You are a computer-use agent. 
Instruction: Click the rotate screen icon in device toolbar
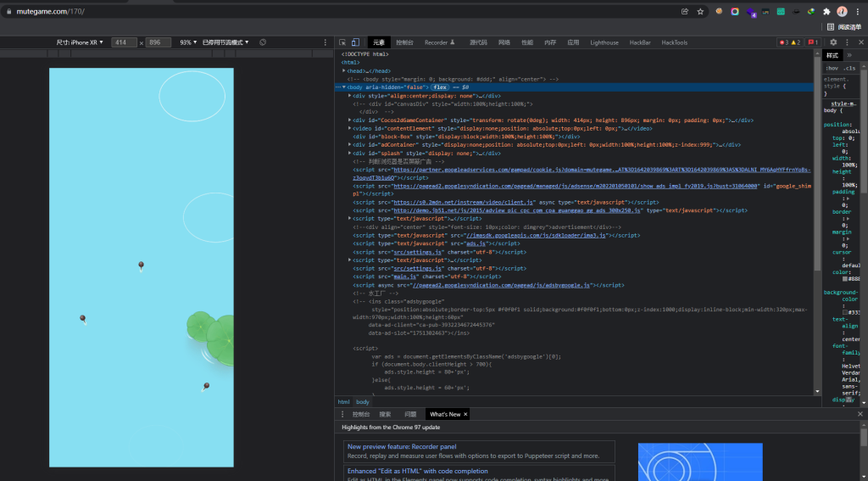(263, 42)
